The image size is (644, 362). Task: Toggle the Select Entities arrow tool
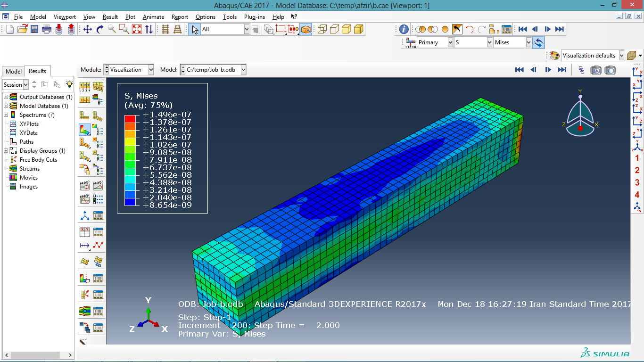coord(195,29)
